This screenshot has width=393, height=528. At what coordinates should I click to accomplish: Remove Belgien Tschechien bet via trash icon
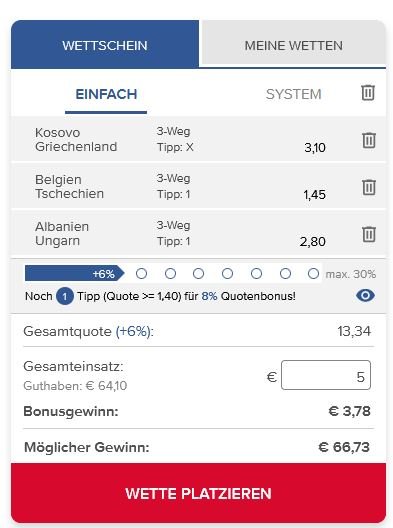click(x=369, y=187)
